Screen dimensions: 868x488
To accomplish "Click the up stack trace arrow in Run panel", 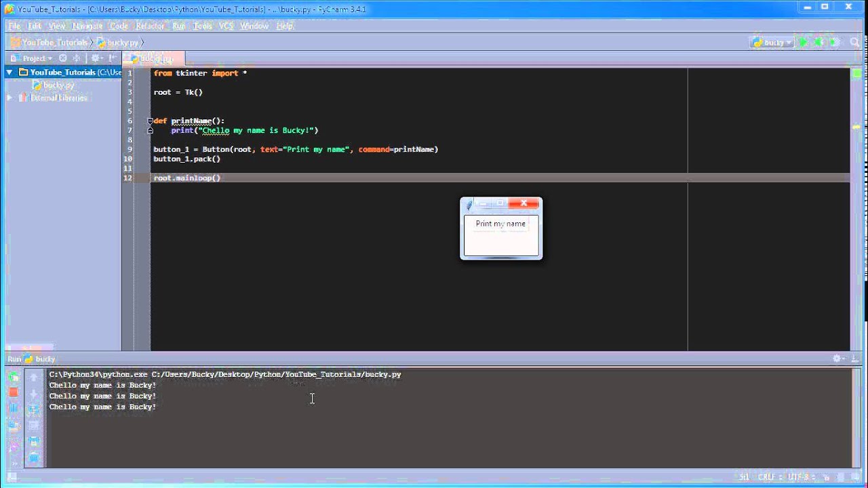I will [34, 377].
